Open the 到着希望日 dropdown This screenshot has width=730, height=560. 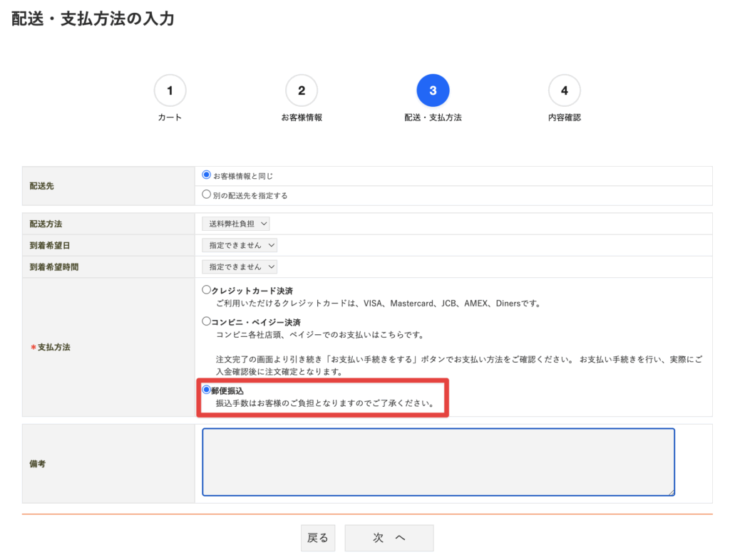tap(240, 244)
